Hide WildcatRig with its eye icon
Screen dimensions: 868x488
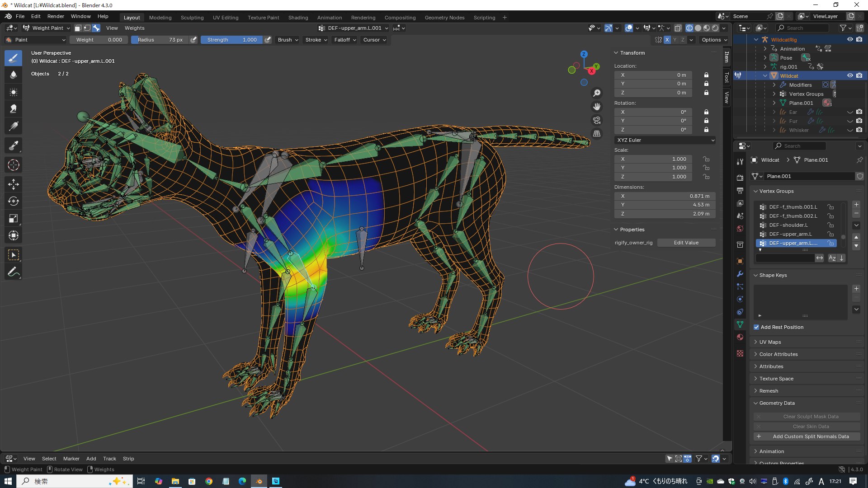[x=850, y=40]
